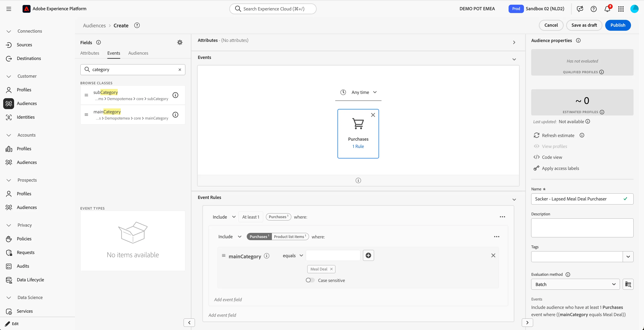This screenshot has height=330, width=644.
Task: Open the notifications bell
Action: 607,9
